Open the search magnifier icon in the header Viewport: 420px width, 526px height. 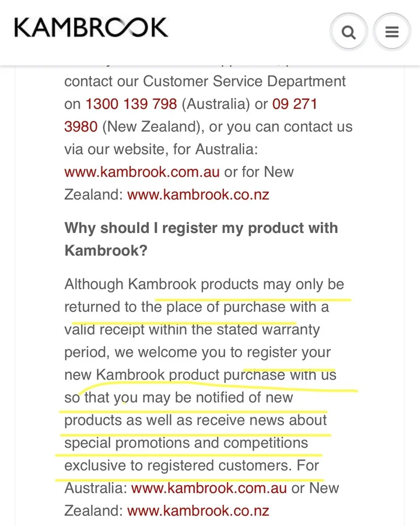pos(348,32)
